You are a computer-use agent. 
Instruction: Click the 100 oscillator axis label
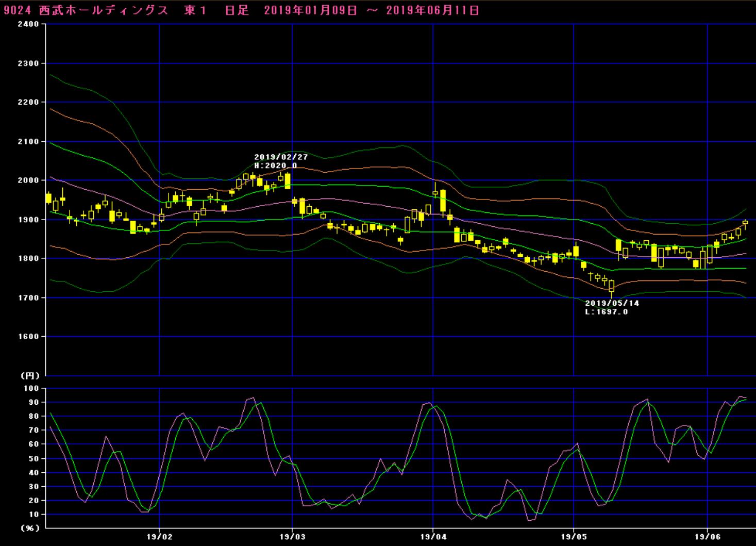coord(32,388)
